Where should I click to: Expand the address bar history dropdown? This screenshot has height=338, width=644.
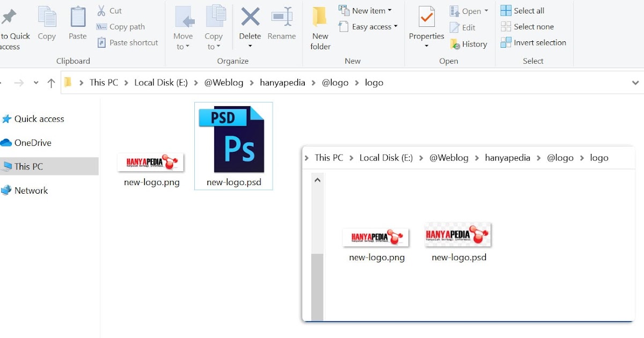click(635, 83)
